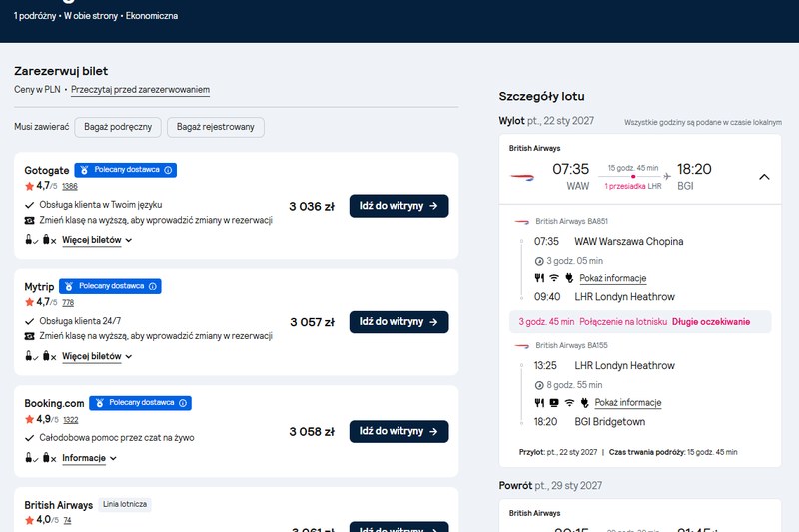Viewport: 799px width, 532px height.
Task: Click power outlet icon for flight BA155
Action: pos(584,403)
